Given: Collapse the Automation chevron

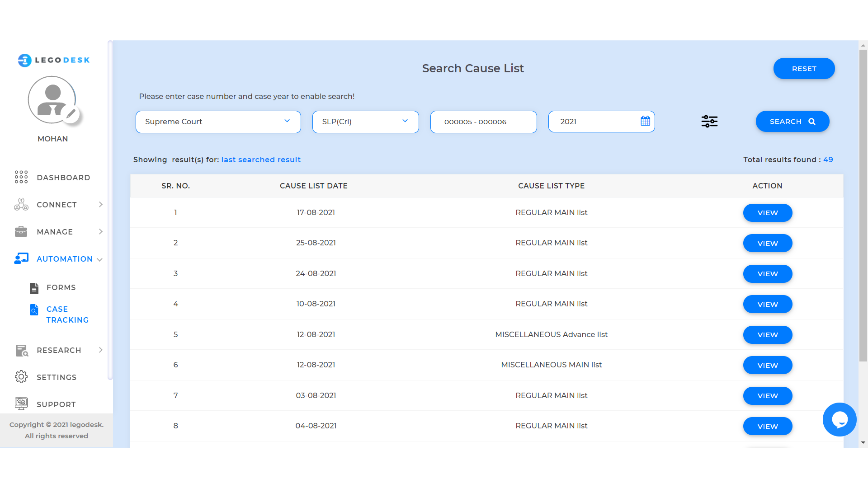Looking at the screenshot, I should click(99, 259).
